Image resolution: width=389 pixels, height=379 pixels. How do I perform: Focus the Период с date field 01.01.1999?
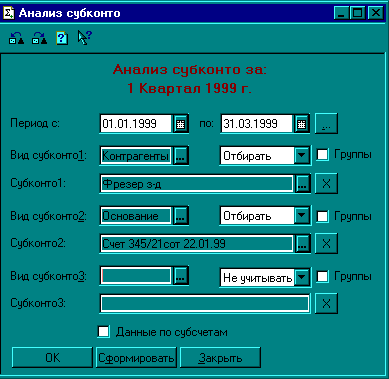pos(136,124)
